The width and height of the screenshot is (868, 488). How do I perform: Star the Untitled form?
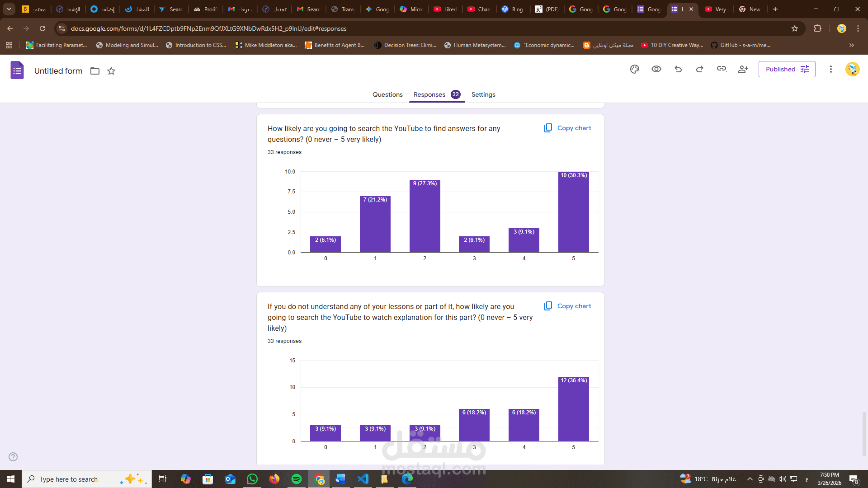[x=111, y=71]
